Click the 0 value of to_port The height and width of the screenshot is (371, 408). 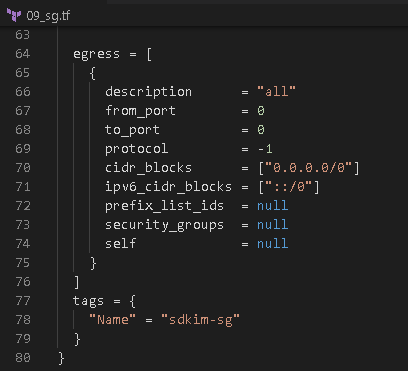pos(261,130)
